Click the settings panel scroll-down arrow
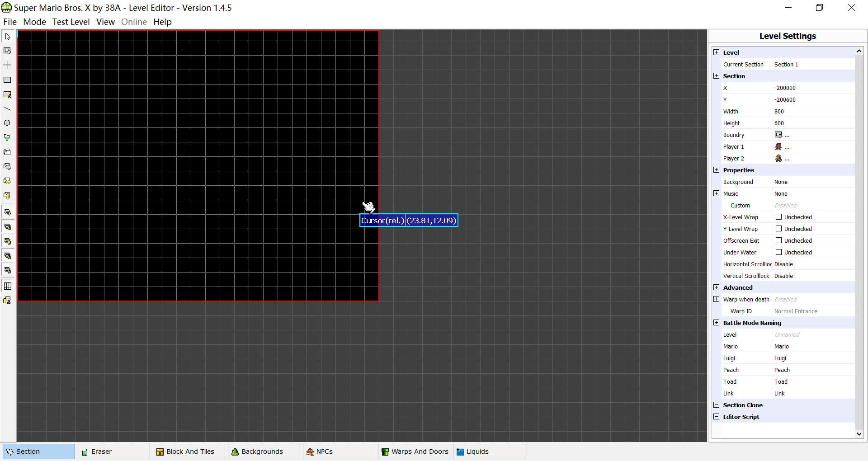Viewport: 868px width, 461px height. (x=859, y=434)
